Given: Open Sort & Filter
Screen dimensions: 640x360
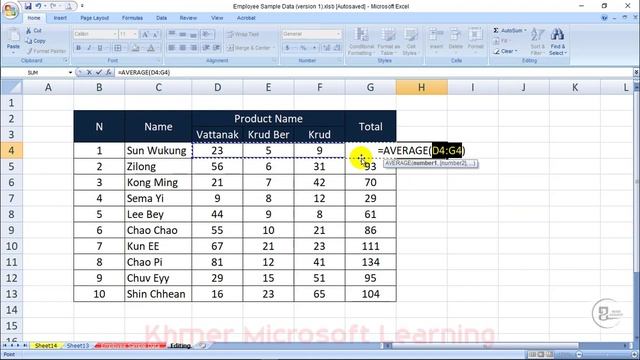Looking at the screenshot, I should click(537, 42).
